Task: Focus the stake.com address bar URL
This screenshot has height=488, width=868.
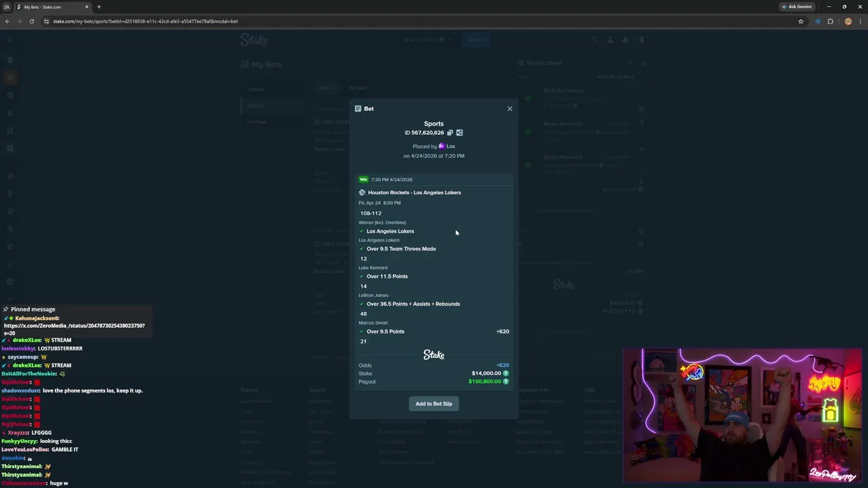Action: pos(145,21)
